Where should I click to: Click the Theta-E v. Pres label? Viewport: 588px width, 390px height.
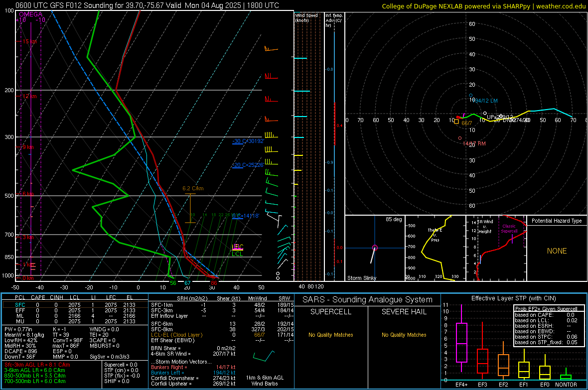click(435, 235)
